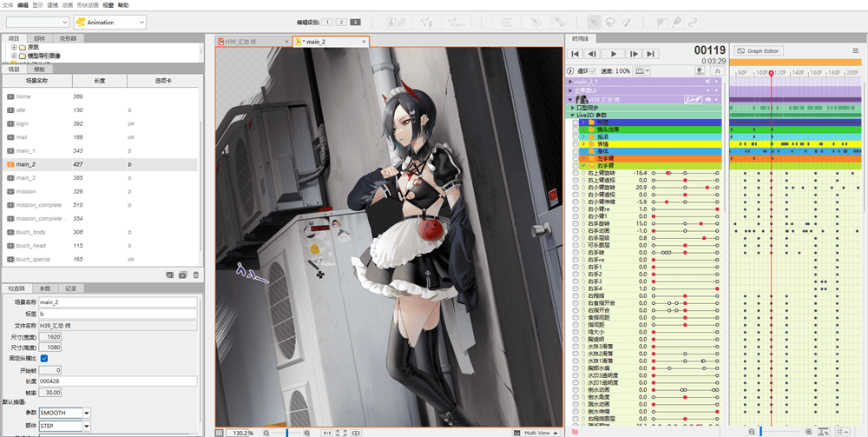Play the animation in the timeline
868x437 pixels.
click(x=613, y=54)
